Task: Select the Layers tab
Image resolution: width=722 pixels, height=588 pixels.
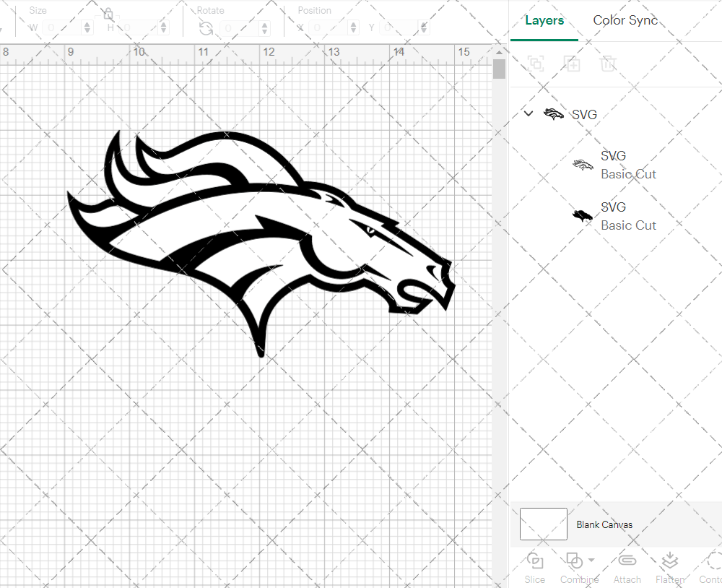Action: (544, 20)
